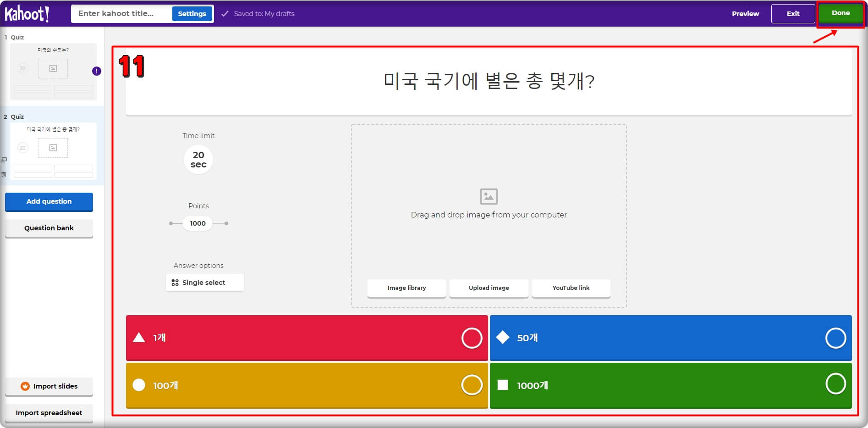Click the left end of the points slider

pos(171,223)
